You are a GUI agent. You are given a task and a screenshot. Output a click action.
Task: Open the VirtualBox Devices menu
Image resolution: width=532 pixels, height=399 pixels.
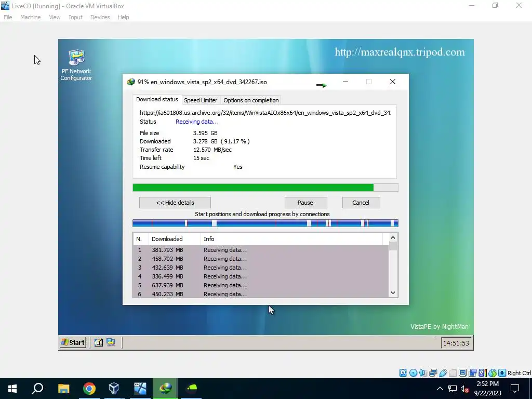pyautogui.click(x=100, y=17)
